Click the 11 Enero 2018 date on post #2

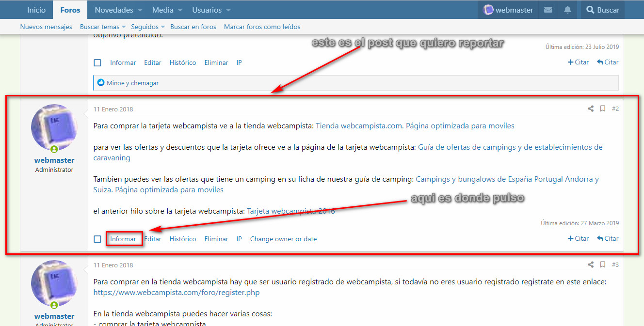coord(113,109)
